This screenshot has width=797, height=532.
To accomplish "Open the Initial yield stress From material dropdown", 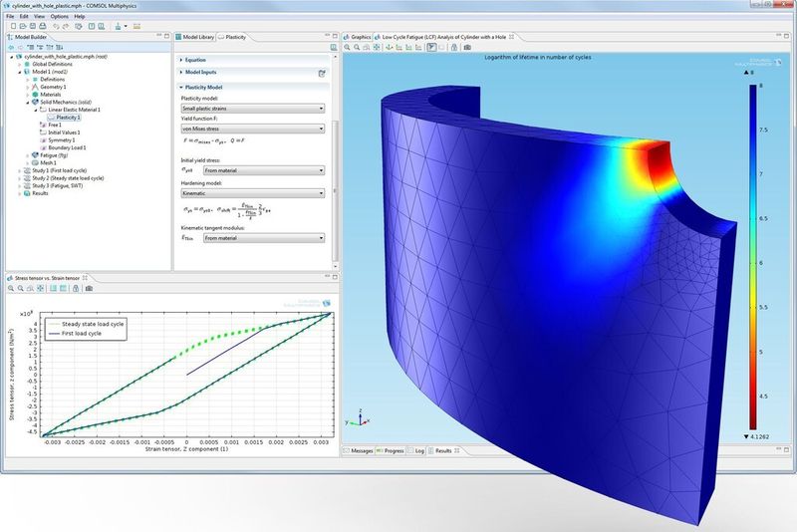I will click(264, 170).
